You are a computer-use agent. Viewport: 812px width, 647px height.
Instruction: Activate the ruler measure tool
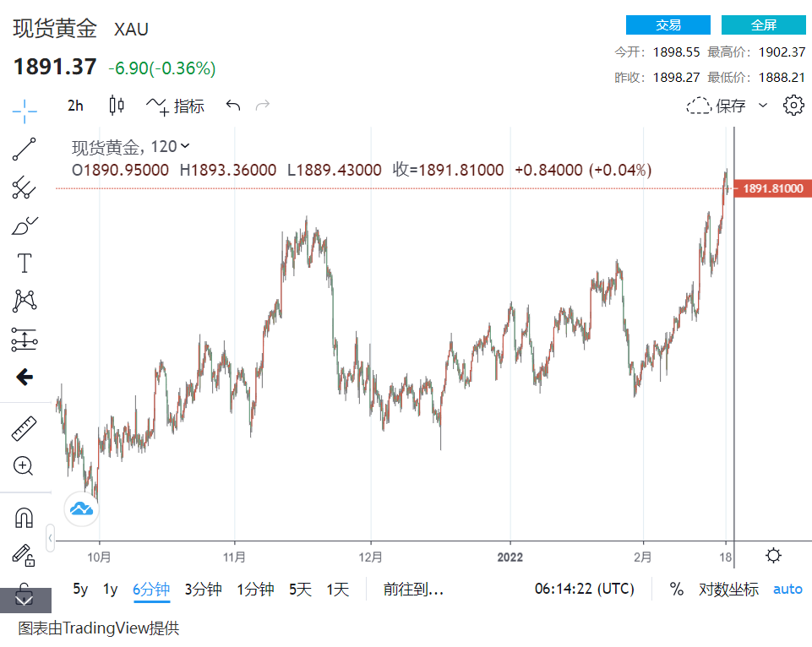[25, 428]
